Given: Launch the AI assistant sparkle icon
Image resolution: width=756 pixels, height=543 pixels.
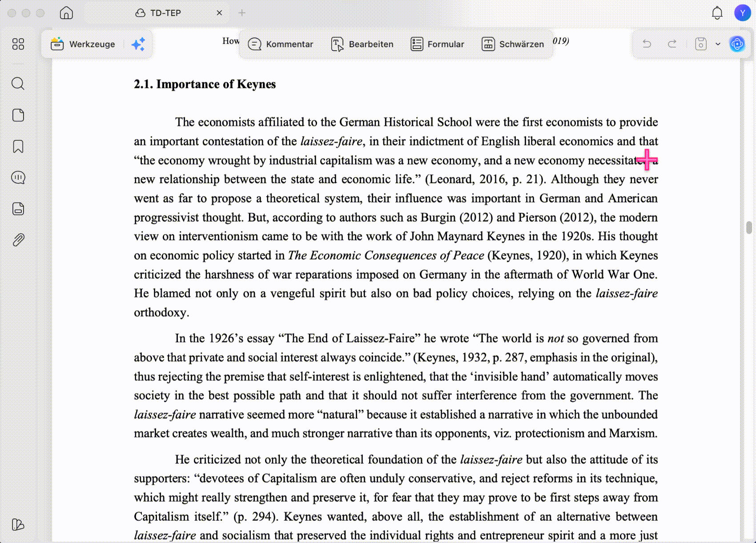Looking at the screenshot, I should 138,44.
